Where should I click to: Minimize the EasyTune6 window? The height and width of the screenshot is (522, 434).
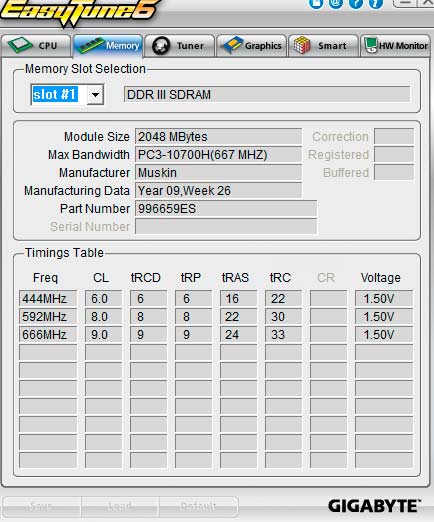[405, 3]
